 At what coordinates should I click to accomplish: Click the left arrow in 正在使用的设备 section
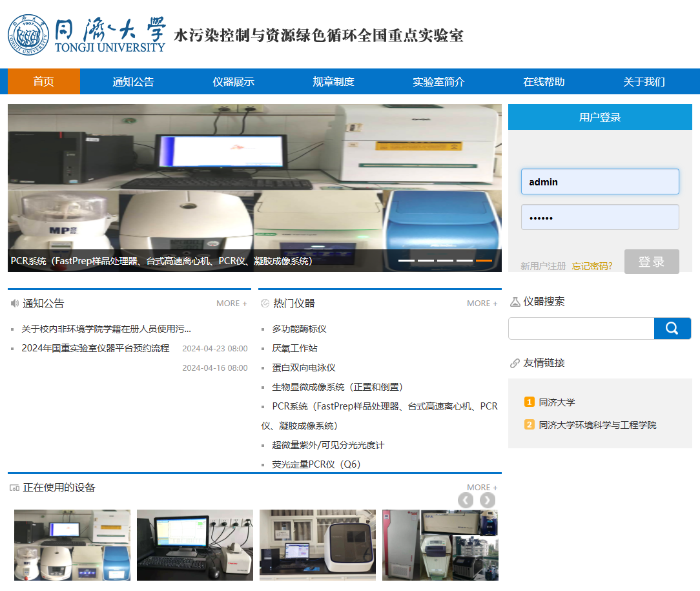point(466,500)
